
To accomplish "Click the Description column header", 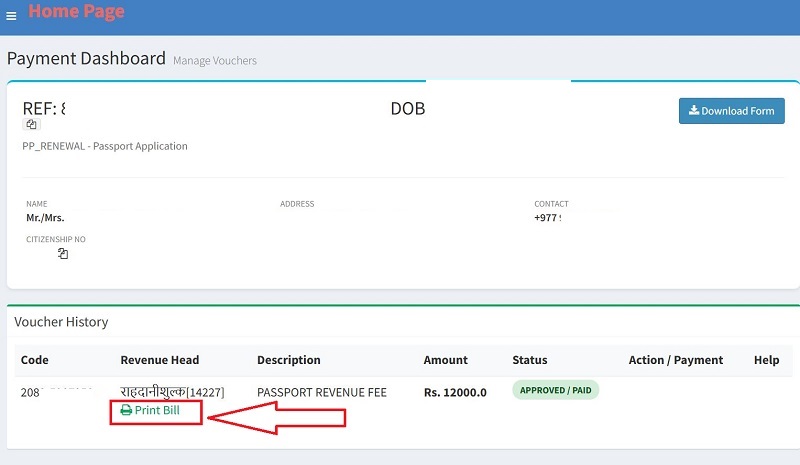I will tap(288, 360).
